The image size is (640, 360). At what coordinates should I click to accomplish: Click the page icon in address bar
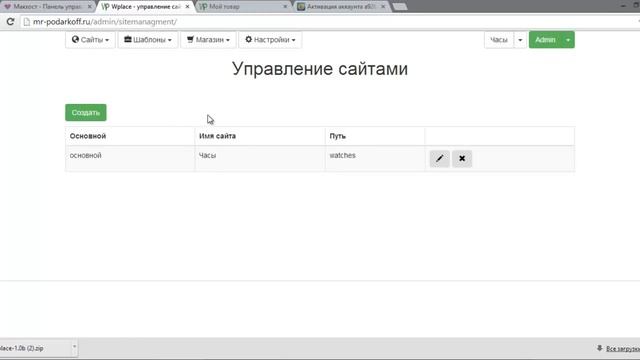pos(27,22)
